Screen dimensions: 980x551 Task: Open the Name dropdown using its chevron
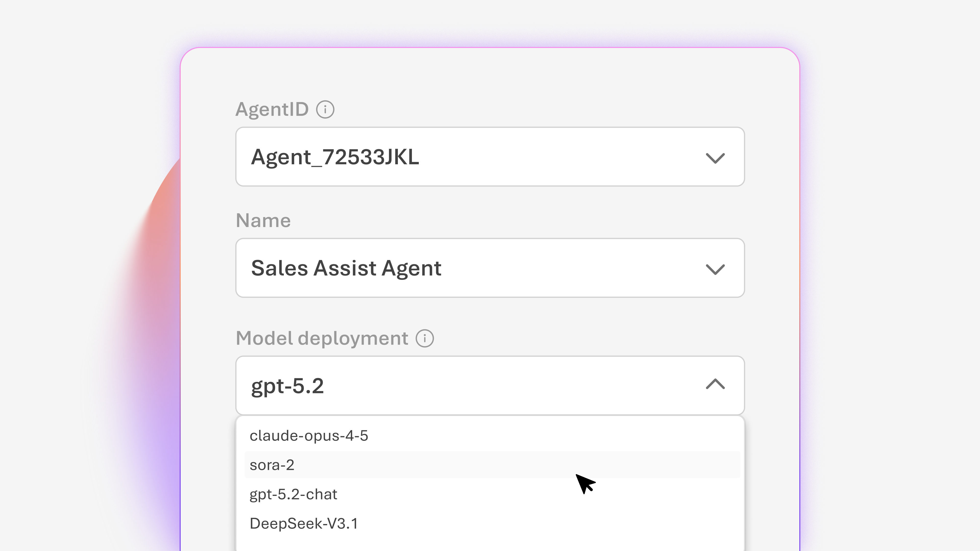click(x=715, y=269)
